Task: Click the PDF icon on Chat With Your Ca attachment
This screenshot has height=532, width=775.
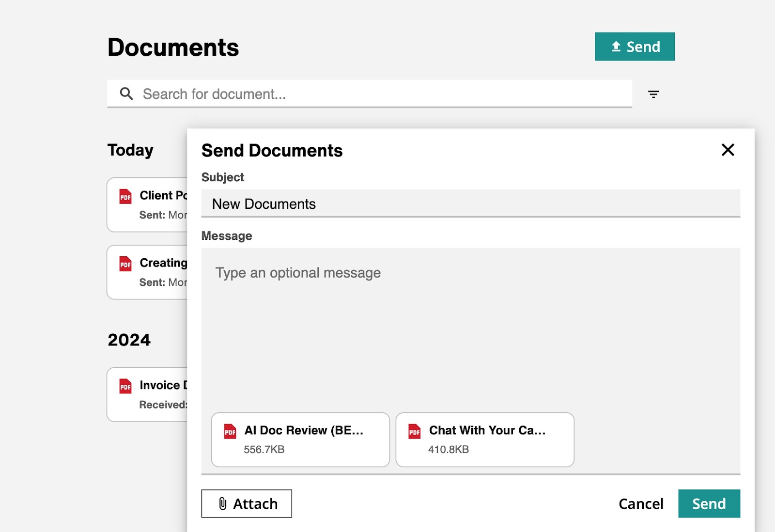Action: tap(414, 431)
